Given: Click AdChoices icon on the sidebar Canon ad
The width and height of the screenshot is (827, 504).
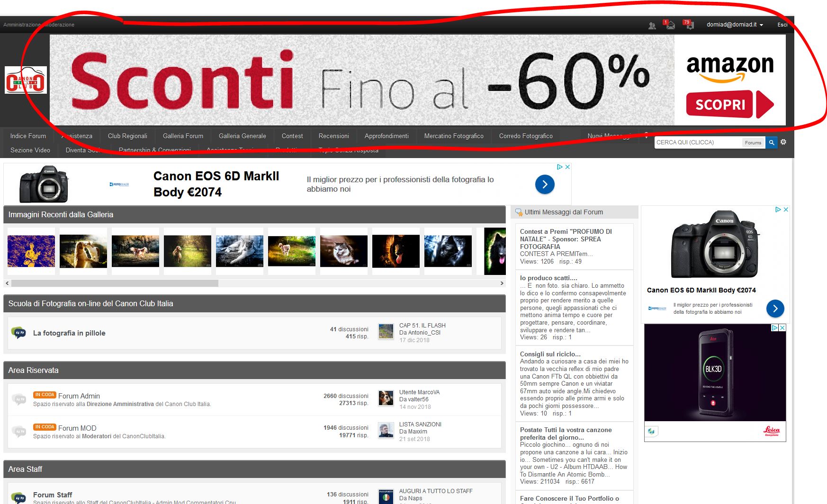Looking at the screenshot, I should (x=778, y=210).
